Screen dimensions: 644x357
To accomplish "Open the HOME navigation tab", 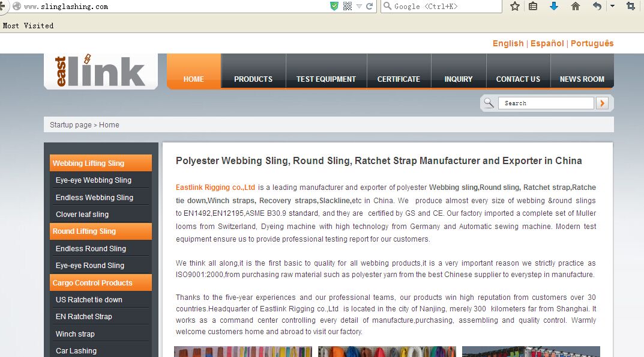I will 193,71.
